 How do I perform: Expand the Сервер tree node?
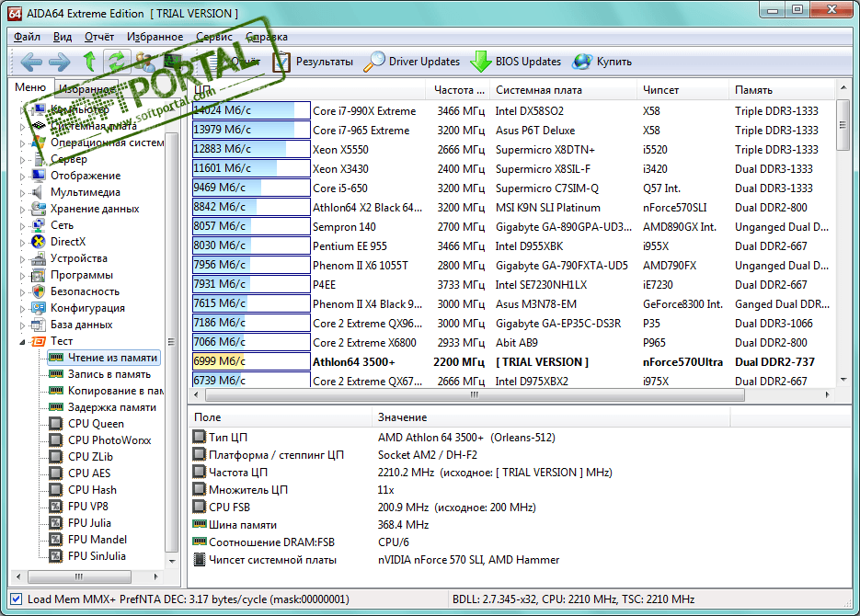pyautogui.click(x=22, y=160)
